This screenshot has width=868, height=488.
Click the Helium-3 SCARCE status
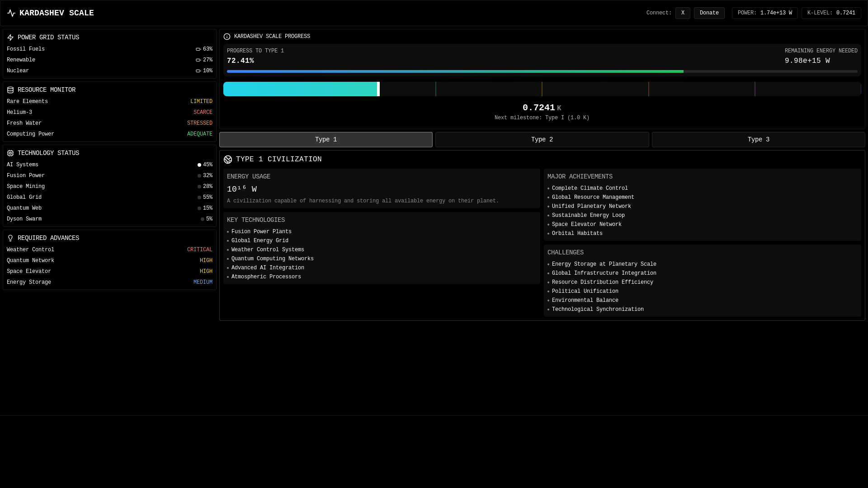click(x=203, y=113)
